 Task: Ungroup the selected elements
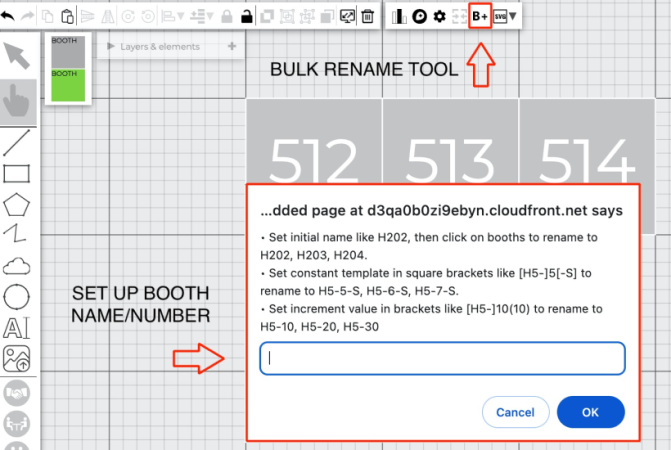coord(307,16)
